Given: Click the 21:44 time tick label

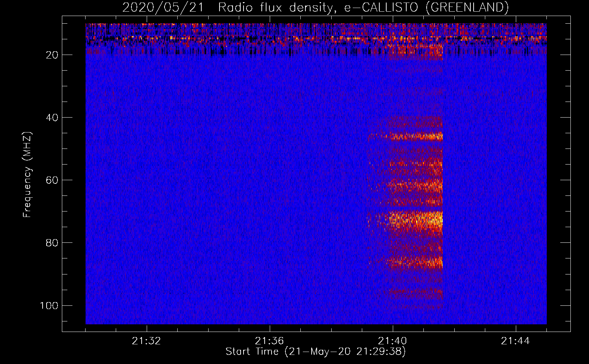Looking at the screenshot, I should pyautogui.click(x=515, y=341).
